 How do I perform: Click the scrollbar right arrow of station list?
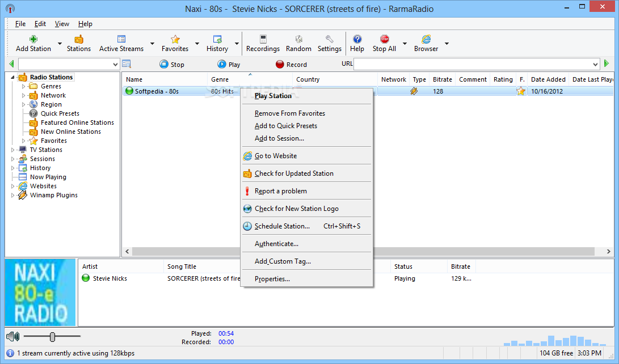[x=608, y=251]
